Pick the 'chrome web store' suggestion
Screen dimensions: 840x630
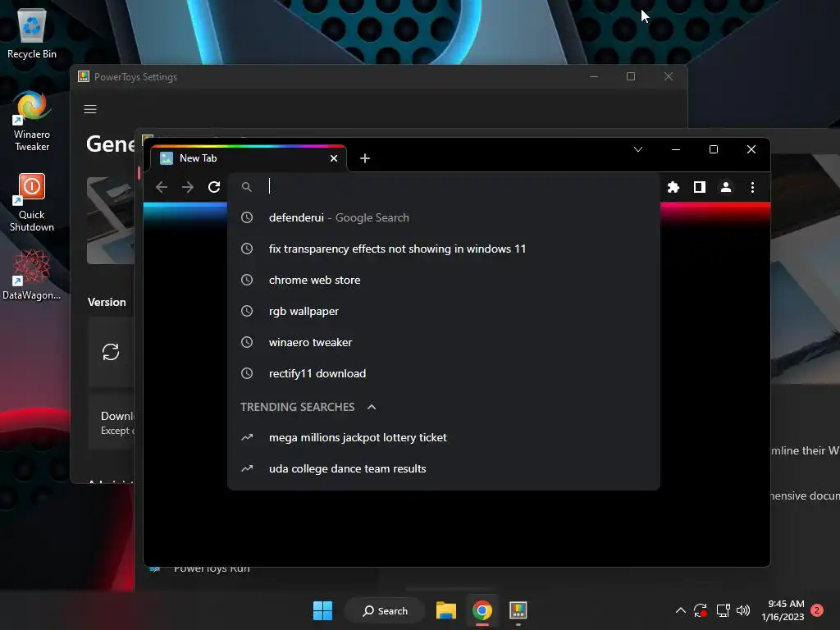click(x=444, y=280)
